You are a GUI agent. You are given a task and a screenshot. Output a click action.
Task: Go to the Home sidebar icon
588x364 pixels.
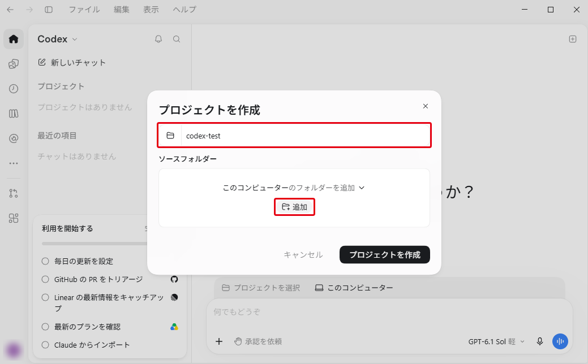(14, 39)
